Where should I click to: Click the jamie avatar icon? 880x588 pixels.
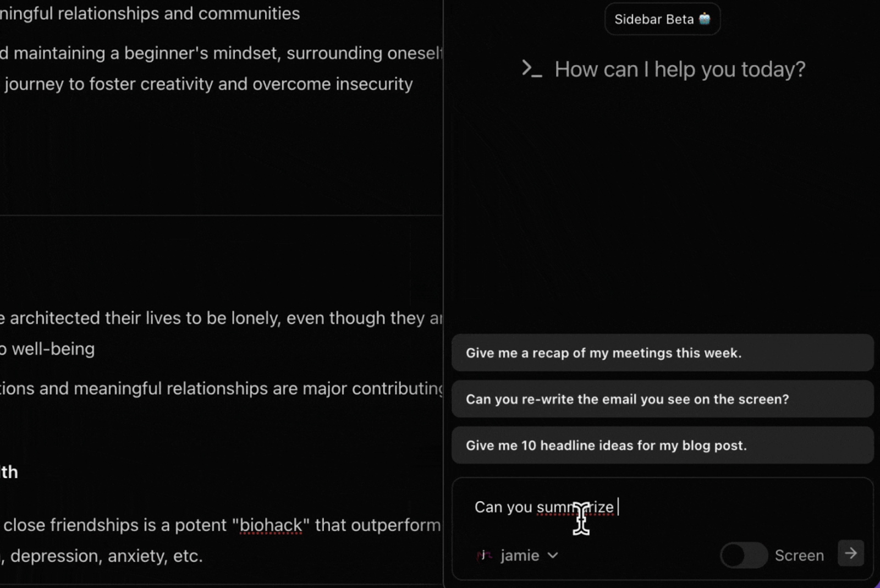point(484,556)
